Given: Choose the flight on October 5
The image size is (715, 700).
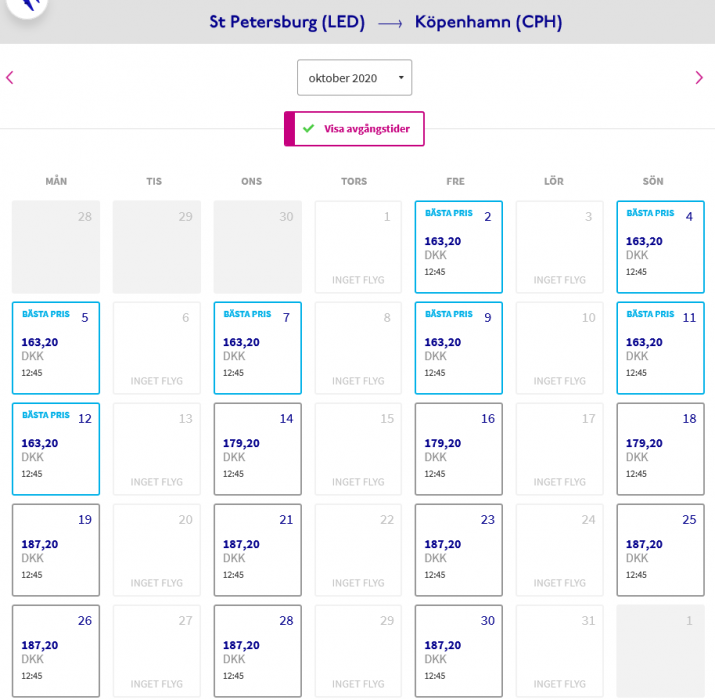Looking at the screenshot, I should click(56, 348).
